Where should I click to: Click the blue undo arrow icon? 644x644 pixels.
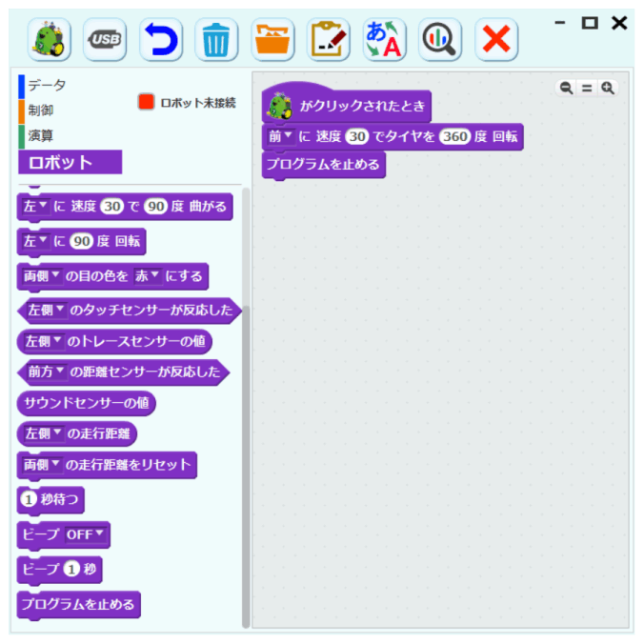161,39
